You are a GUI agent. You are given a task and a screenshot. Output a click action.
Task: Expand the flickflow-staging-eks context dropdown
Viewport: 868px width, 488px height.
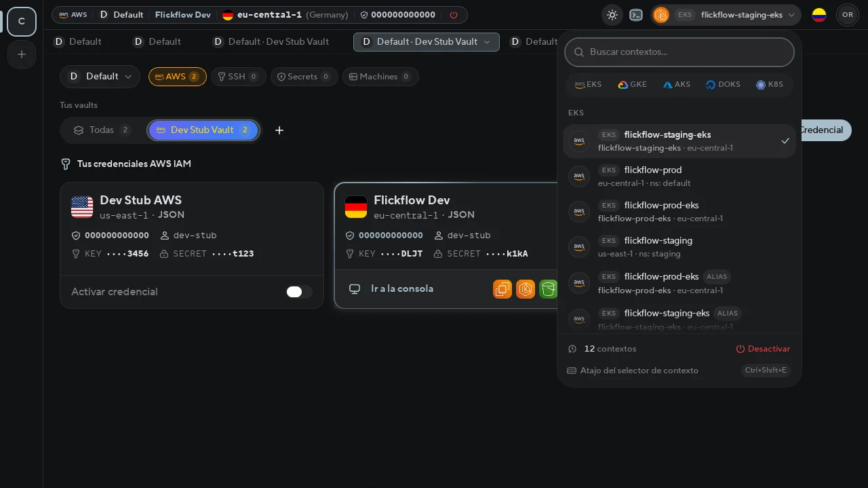(x=726, y=15)
